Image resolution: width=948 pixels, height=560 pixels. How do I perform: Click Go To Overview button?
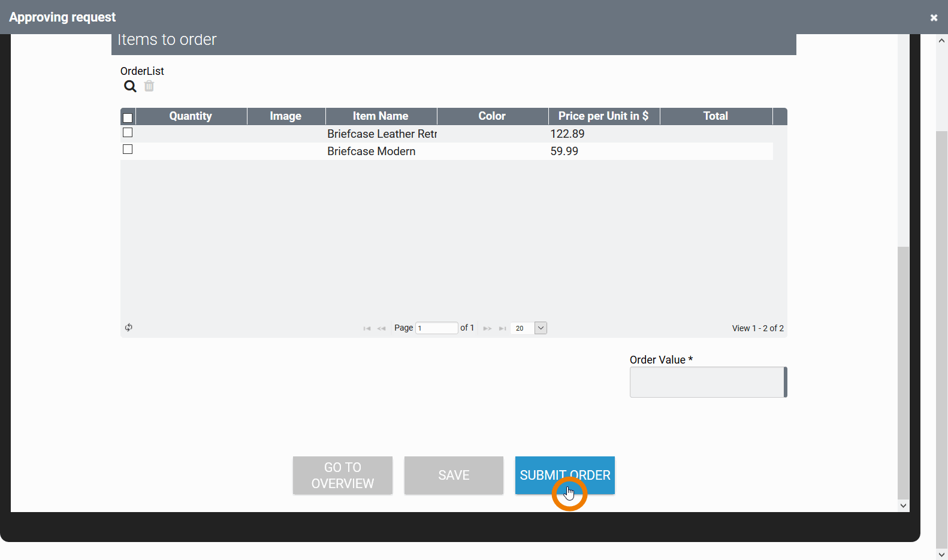[343, 476]
